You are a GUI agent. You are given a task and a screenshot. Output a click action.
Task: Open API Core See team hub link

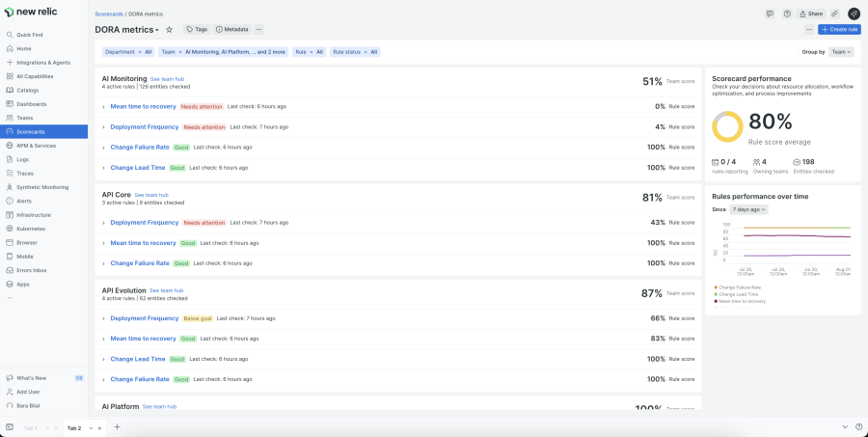pos(151,195)
